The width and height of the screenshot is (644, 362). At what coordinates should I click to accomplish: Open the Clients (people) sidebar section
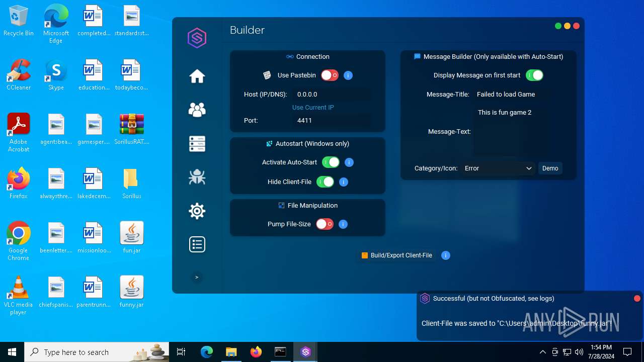(197, 110)
